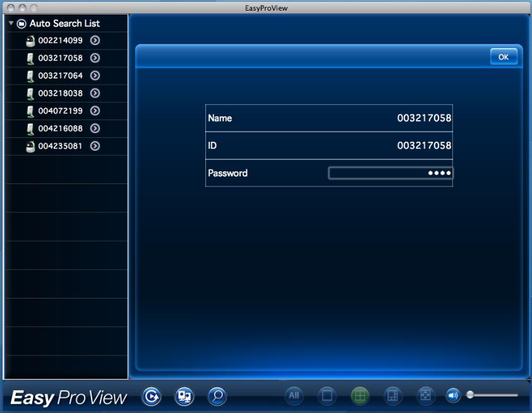Click camera ID text 003217064 in list

click(61, 76)
